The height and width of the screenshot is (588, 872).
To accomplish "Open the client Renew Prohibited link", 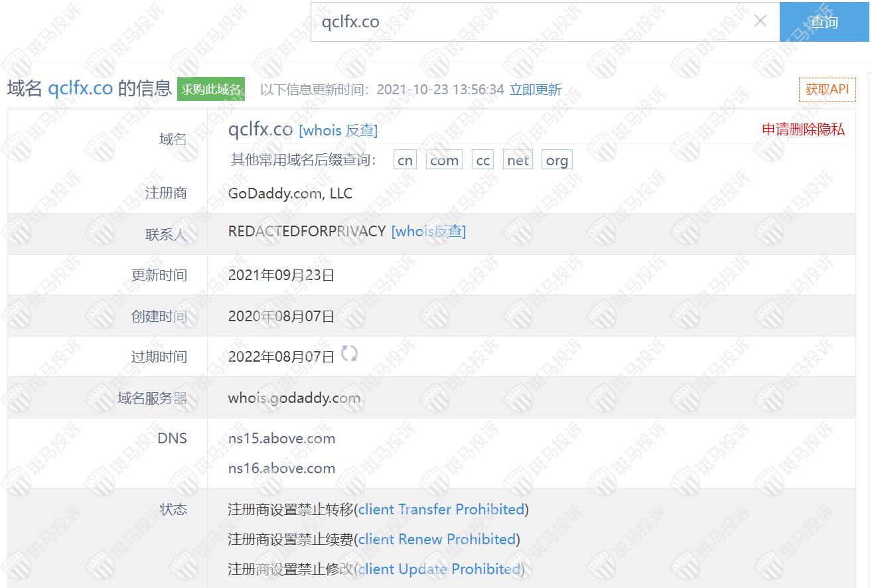I will (x=437, y=540).
